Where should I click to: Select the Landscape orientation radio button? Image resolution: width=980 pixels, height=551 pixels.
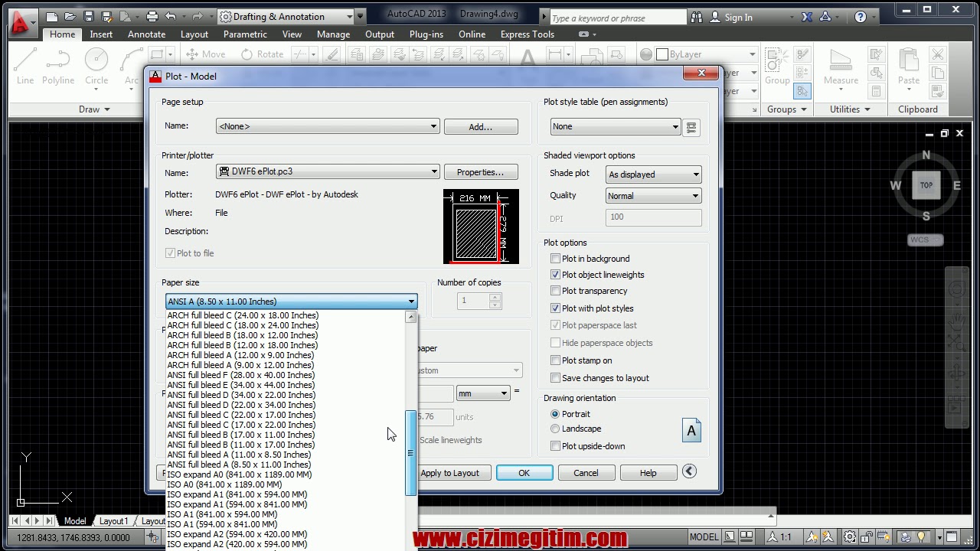(556, 429)
